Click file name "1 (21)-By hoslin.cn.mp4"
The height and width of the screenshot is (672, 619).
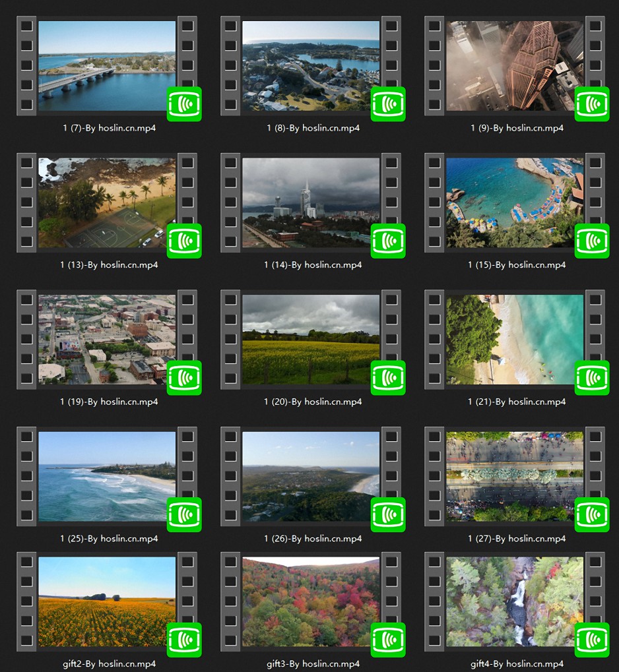click(517, 402)
